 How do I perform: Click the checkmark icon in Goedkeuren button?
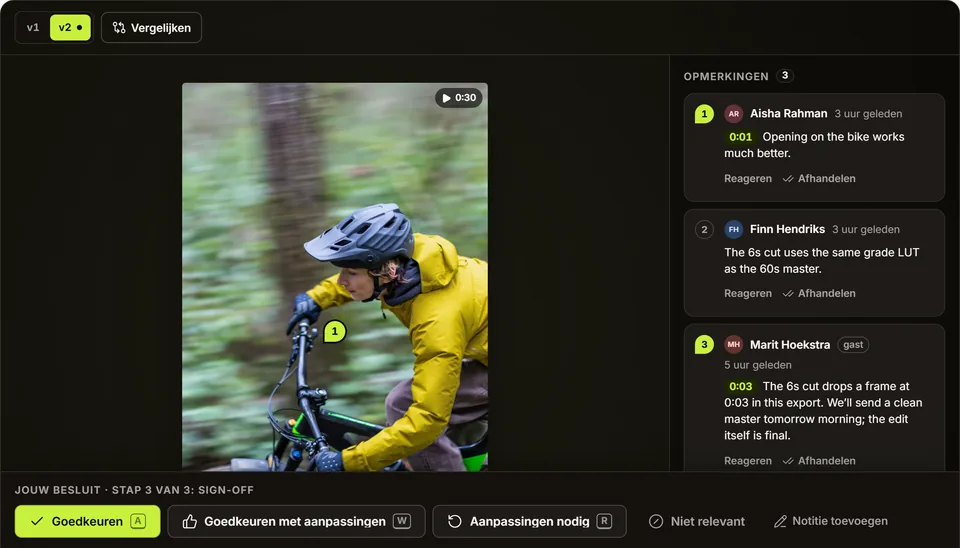coord(37,522)
